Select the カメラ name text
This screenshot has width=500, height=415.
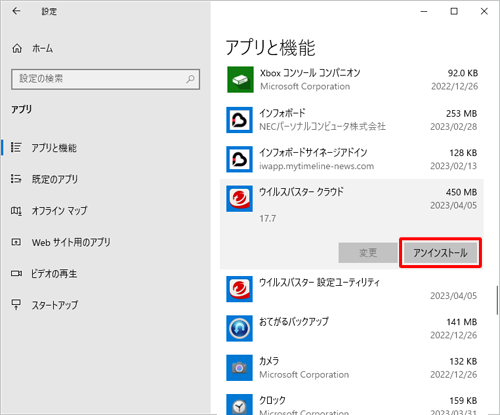coord(269,361)
